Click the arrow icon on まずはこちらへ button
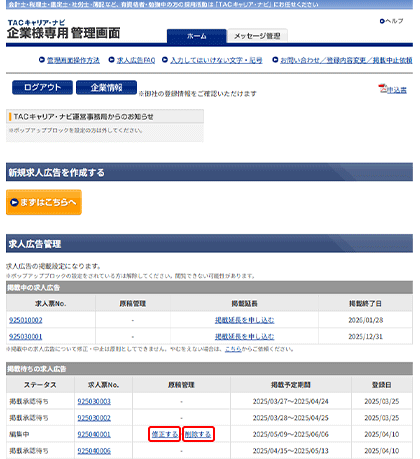 [x=14, y=202]
